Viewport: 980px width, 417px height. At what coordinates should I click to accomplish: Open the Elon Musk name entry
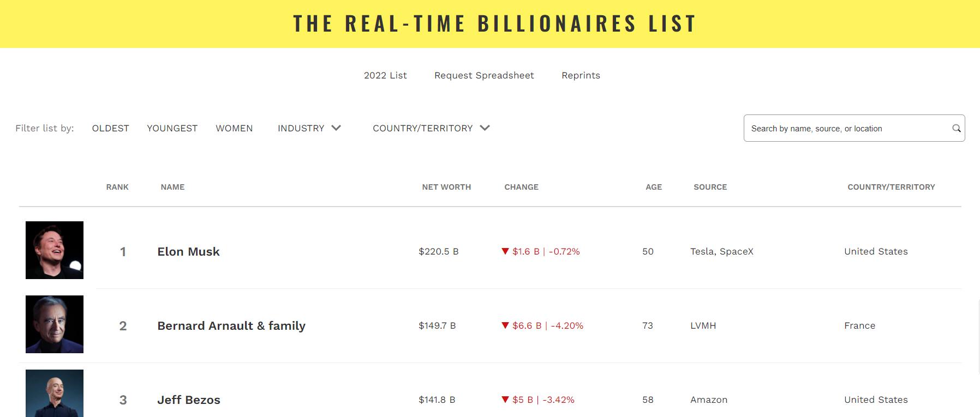tap(188, 251)
